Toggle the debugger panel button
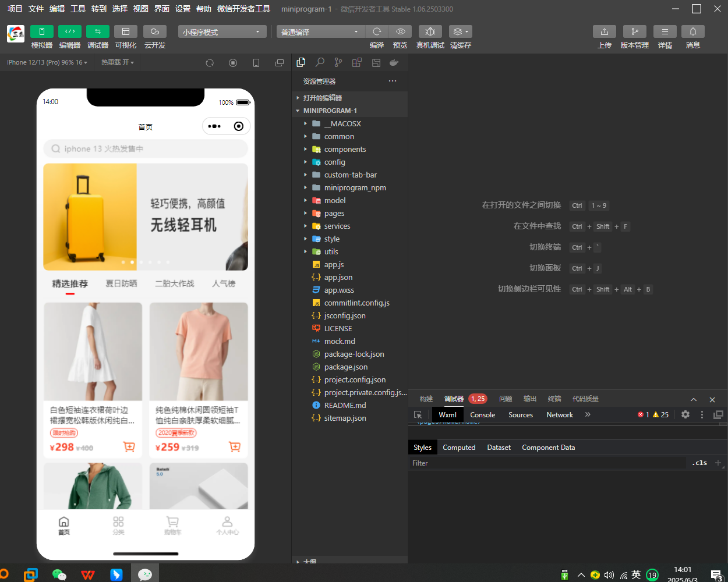The width and height of the screenshot is (728, 582). click(x=97, y=31)
